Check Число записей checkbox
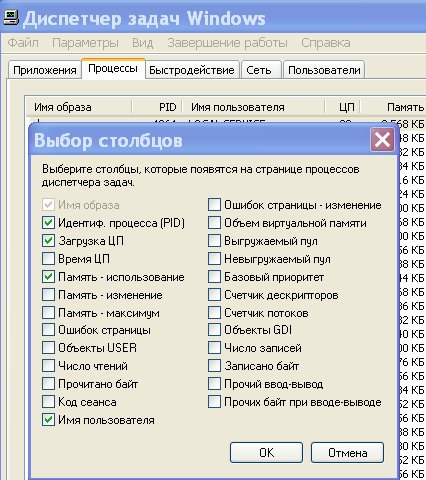Screen dimensions: 426x480 (214, 348)
